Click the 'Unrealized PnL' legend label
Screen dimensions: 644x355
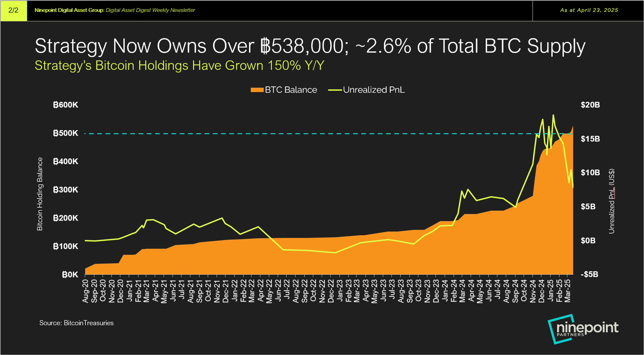pyautogui.click(x=374, y=90)
